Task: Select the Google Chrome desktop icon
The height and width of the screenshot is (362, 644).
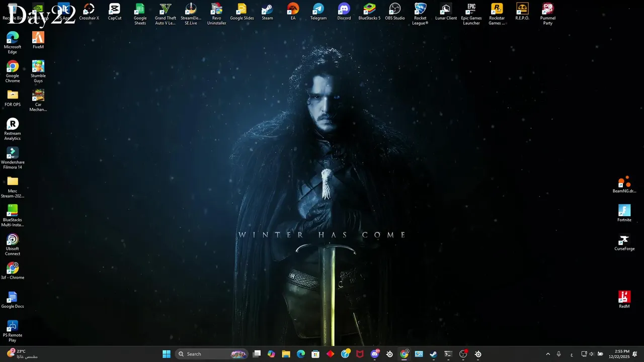Action: point(13,72)
